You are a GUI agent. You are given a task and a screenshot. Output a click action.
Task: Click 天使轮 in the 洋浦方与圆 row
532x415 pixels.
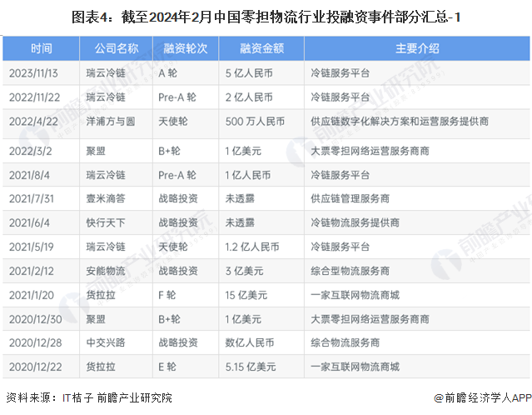click(173, 122)
